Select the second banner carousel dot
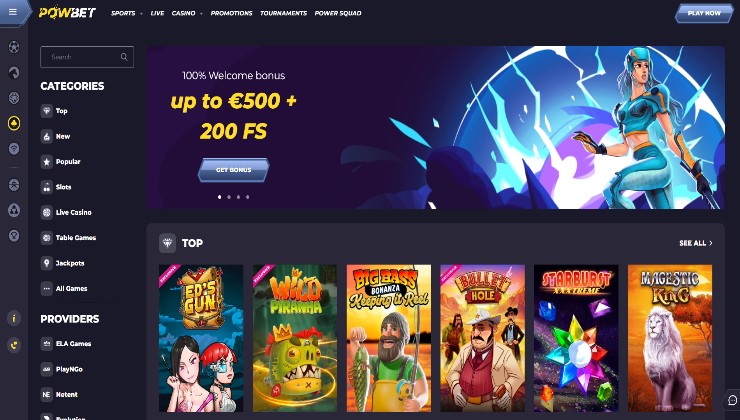The width and height of the screenshot is (740, 420). [x=229, y=197]
